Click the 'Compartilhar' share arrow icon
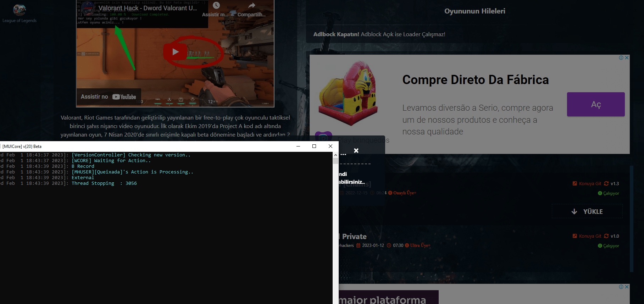This screenshot has width=644, height=304. [x=252, y=5]
